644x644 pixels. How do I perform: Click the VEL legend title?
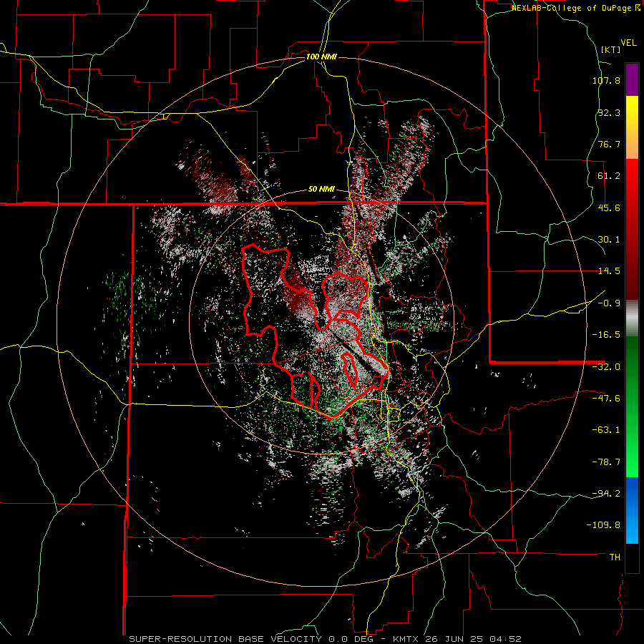[628, 43]
